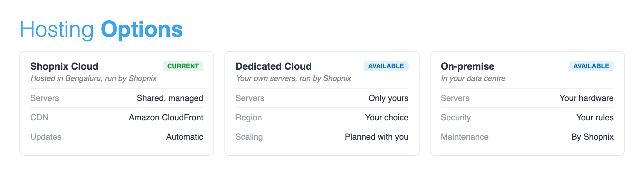Click the CURRENT badge on Shopnix Cloud
This screenshot has width=644, height=169.
click(x=183, y=66)
